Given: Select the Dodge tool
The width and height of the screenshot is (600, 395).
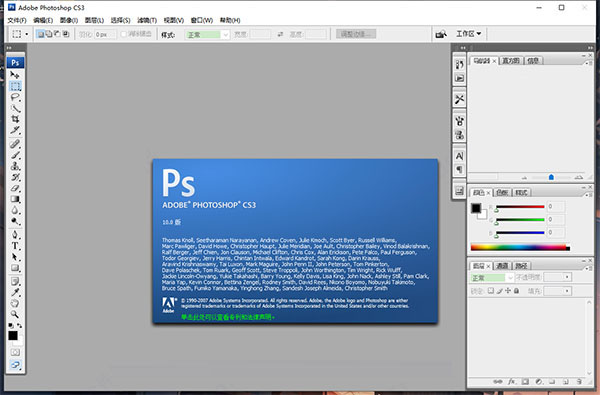Looking at the screenshot, I should [x=15, y=221].
